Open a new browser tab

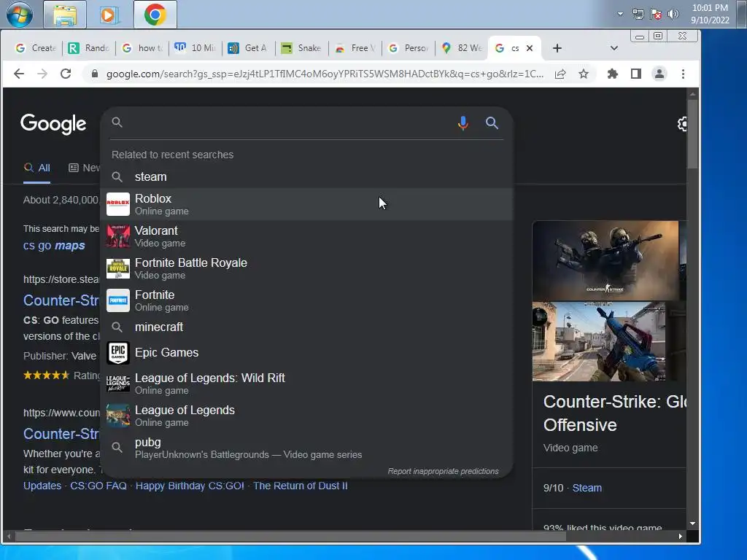point(557,48)
